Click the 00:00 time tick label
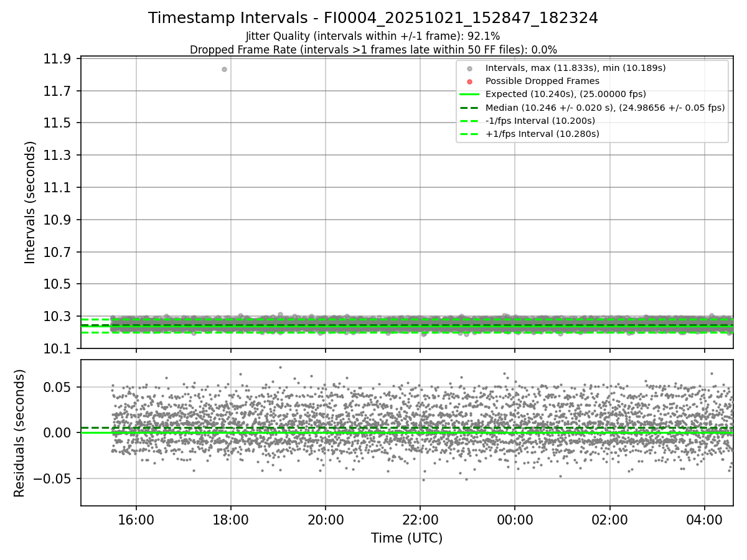Viewport: 747px width, 560px height. pyautogui.click(x=515, y=519)
